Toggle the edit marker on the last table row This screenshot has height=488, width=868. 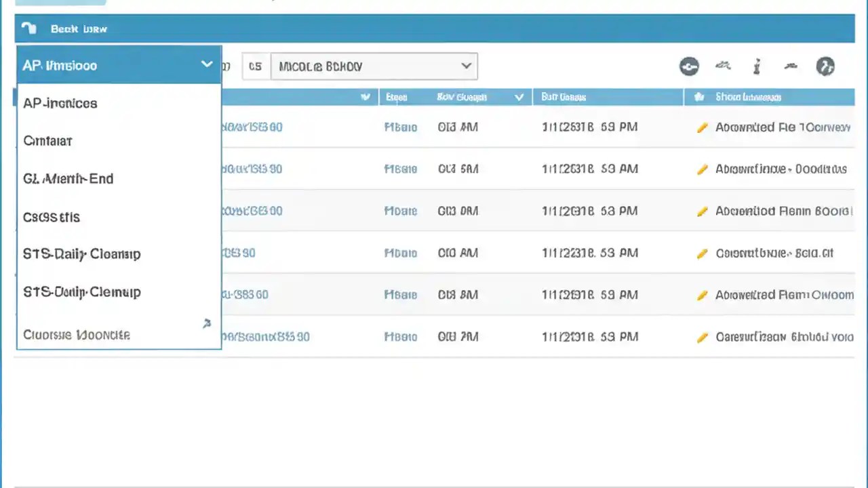(x=703, y=336)
